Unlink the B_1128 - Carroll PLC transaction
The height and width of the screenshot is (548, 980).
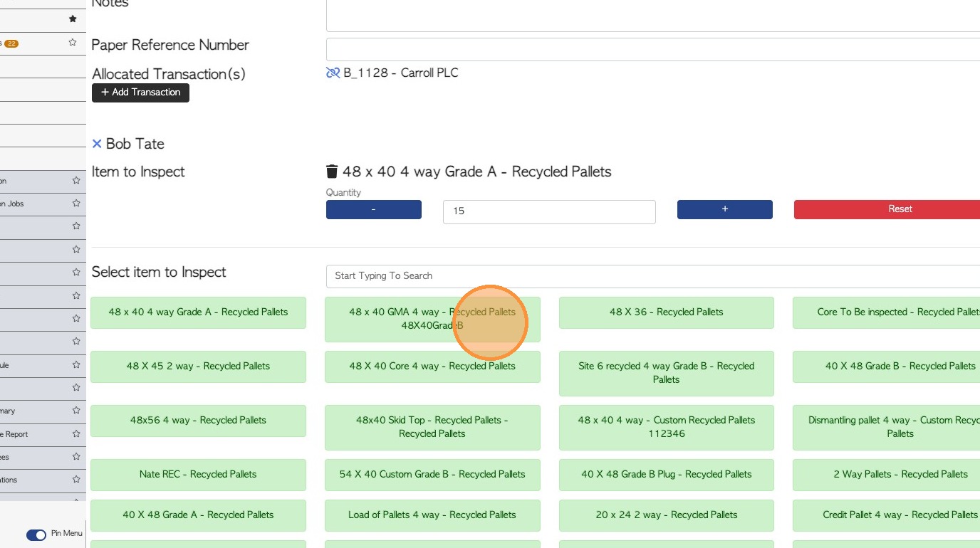333,73
